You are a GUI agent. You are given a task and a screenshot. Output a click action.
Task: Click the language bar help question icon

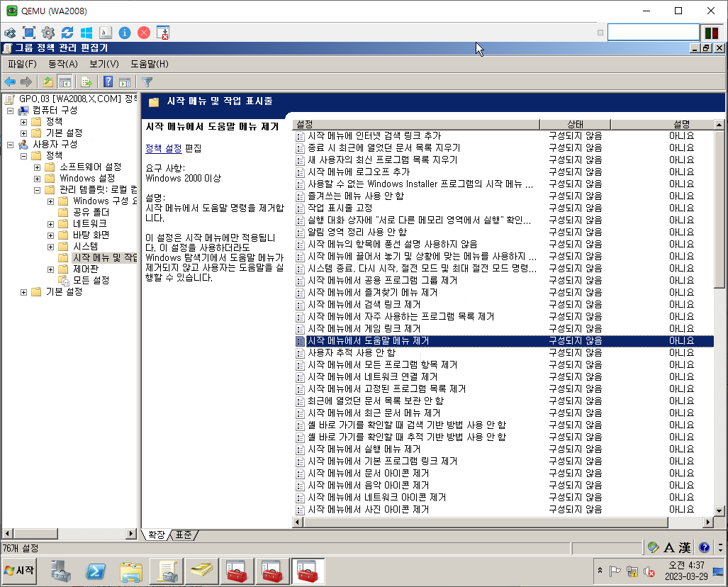(704, 547)
